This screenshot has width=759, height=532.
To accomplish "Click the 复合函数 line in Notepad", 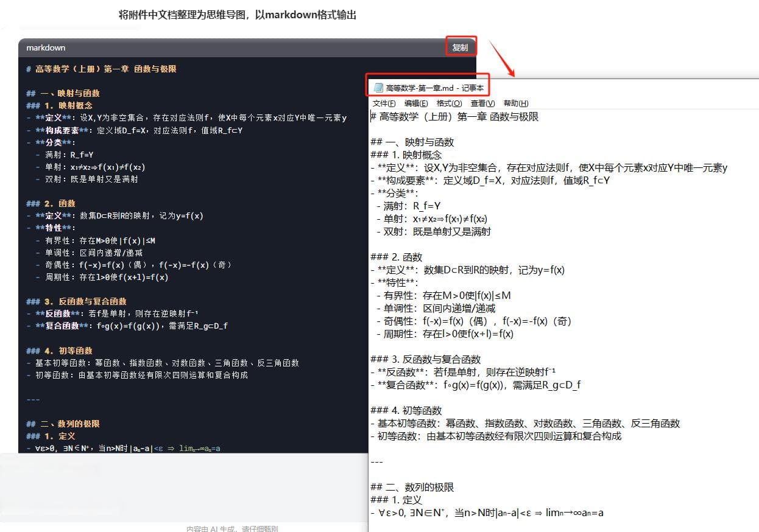I will pos(476,385).
